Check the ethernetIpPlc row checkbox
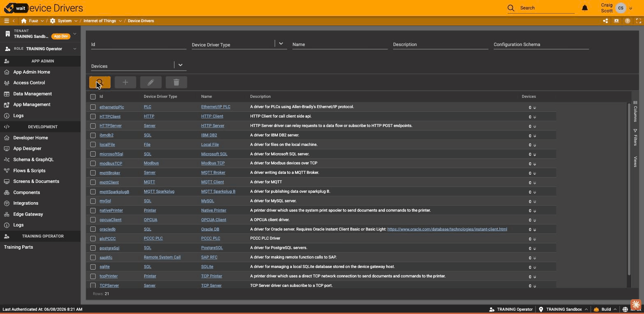644x314 pixels. 93,107
